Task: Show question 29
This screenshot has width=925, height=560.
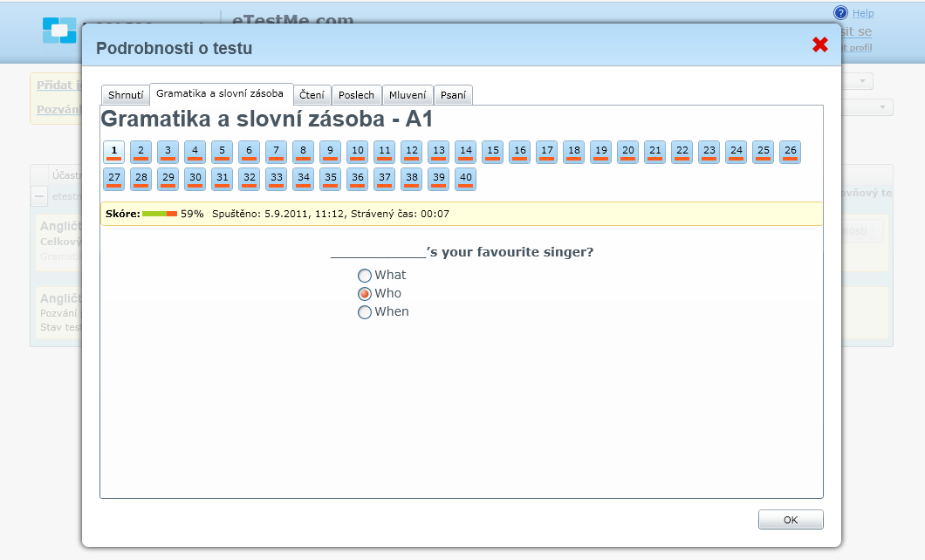Action: point(168,179)
